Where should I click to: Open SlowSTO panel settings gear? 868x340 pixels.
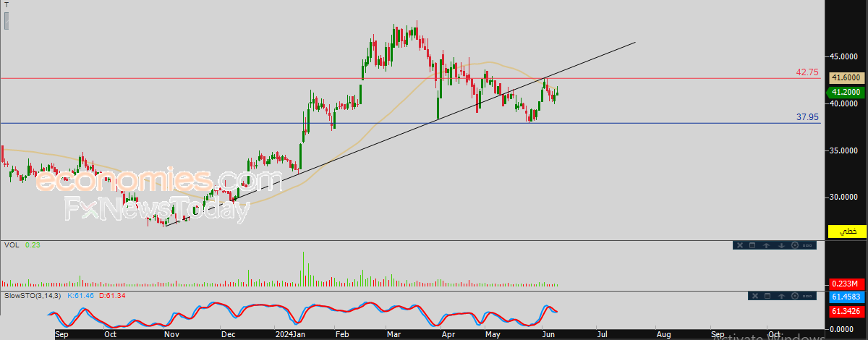click(x=796, y=296)
